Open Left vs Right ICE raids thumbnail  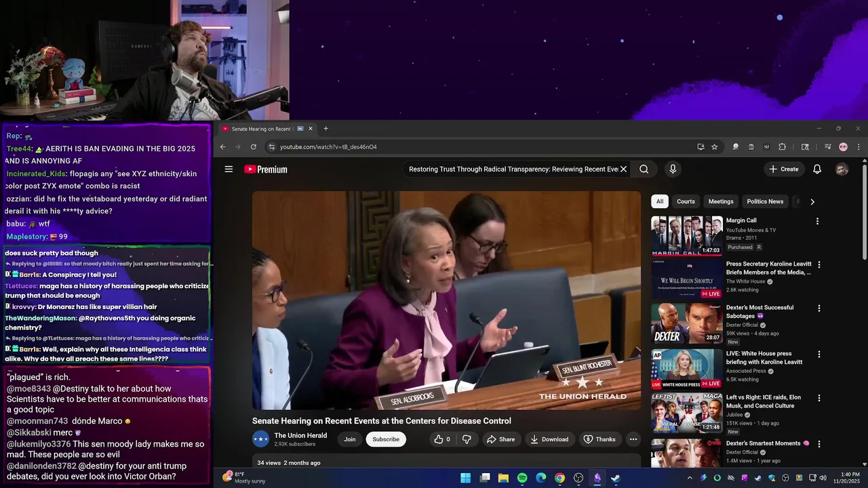(x=687, y=413)
